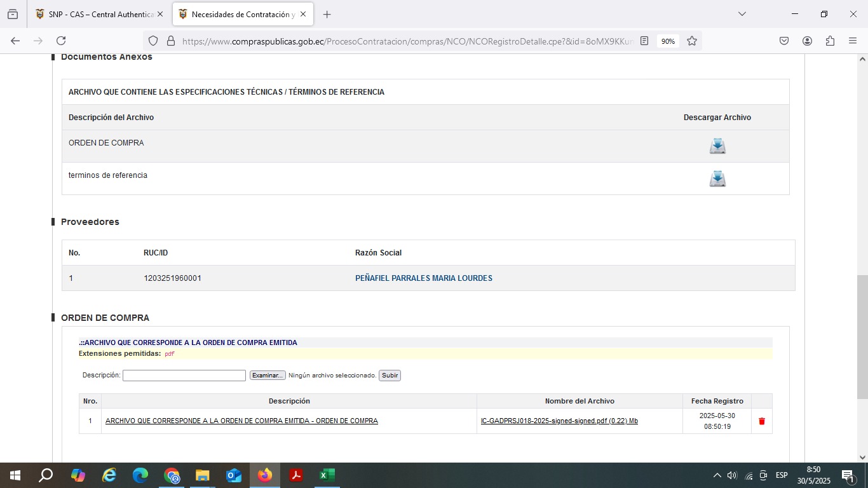The image size is (868, 488).
Task: Open a new browser tab
Action: [x=327, y=14]
